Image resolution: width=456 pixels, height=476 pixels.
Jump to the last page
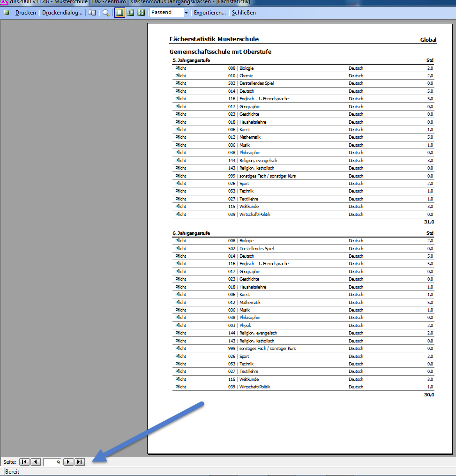click(80, 462)
